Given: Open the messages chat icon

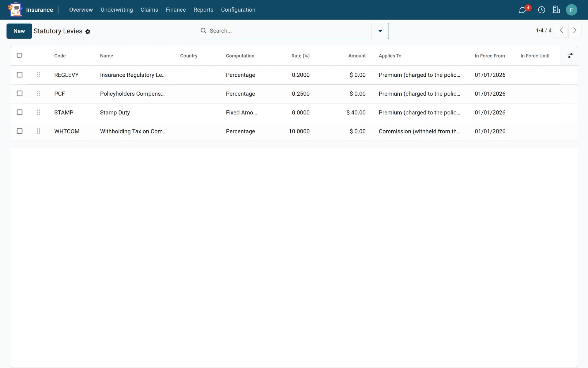Looking at the screenshot, I should point(522,10).
